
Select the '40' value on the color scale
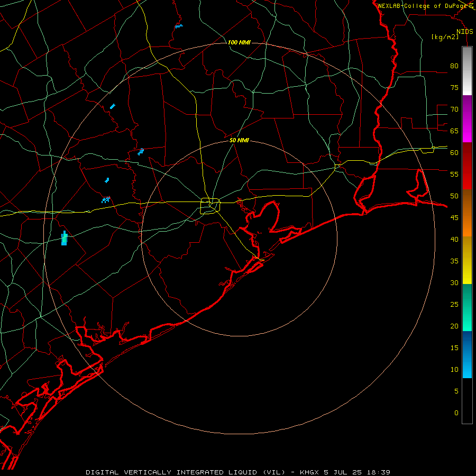[x=454, y=239]
